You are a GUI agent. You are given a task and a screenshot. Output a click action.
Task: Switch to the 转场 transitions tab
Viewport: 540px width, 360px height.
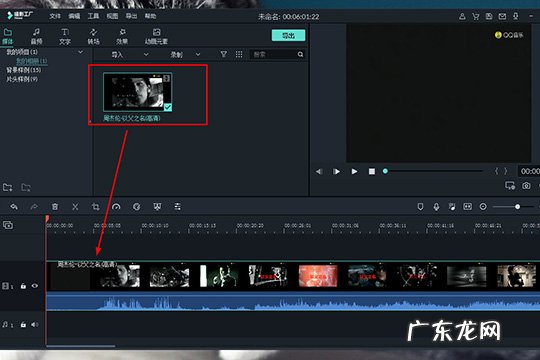click(93, 37)
